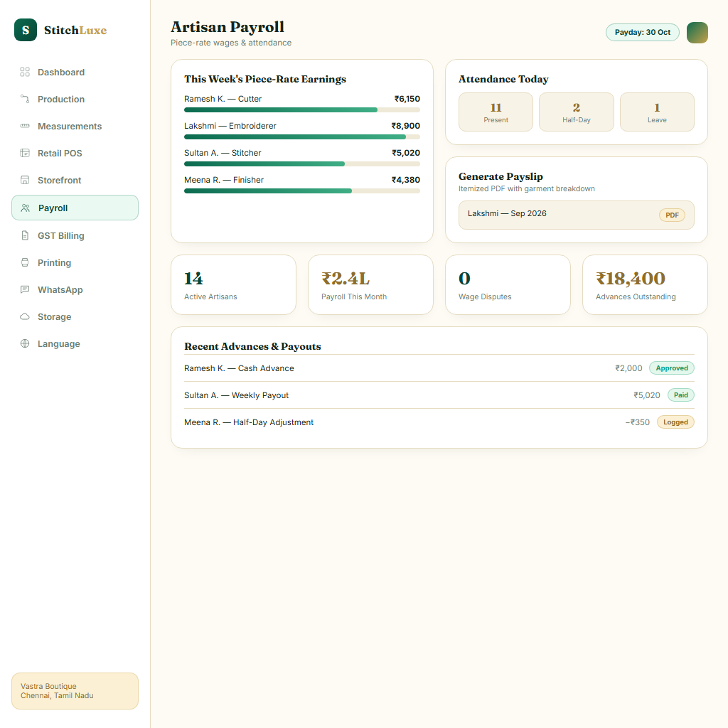This screenshot has width=728, height=728.
Task: Open the 0 Wage Disputes card
Action: coord(508,284)
